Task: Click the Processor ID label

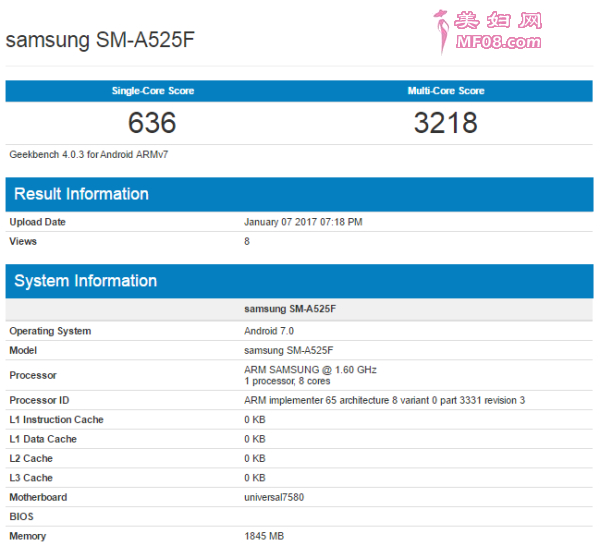Action: [39, 400]
